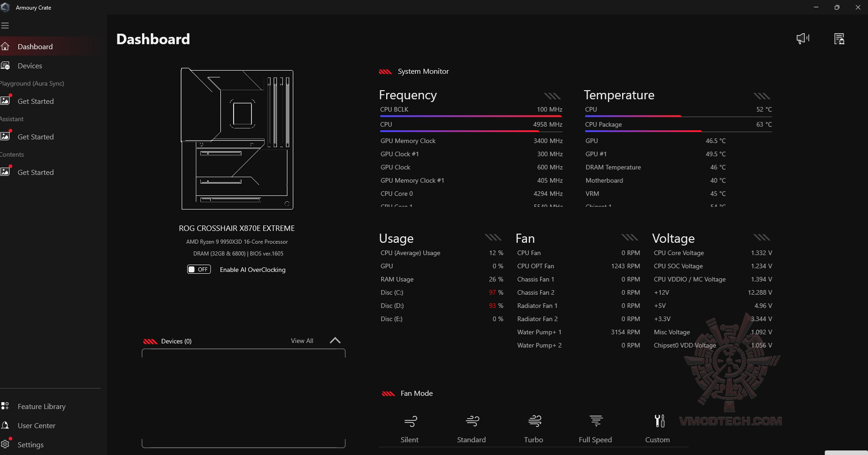Click the "Usage" panel heading
The image size is (868, 455).
tap(396, 238)
